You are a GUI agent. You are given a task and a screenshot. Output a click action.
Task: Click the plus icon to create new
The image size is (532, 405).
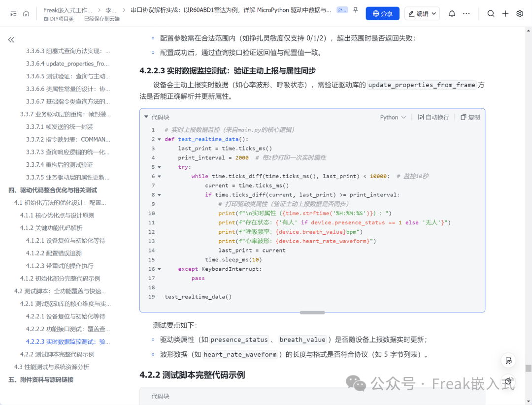pyautogui.click(x=505, y=14)
